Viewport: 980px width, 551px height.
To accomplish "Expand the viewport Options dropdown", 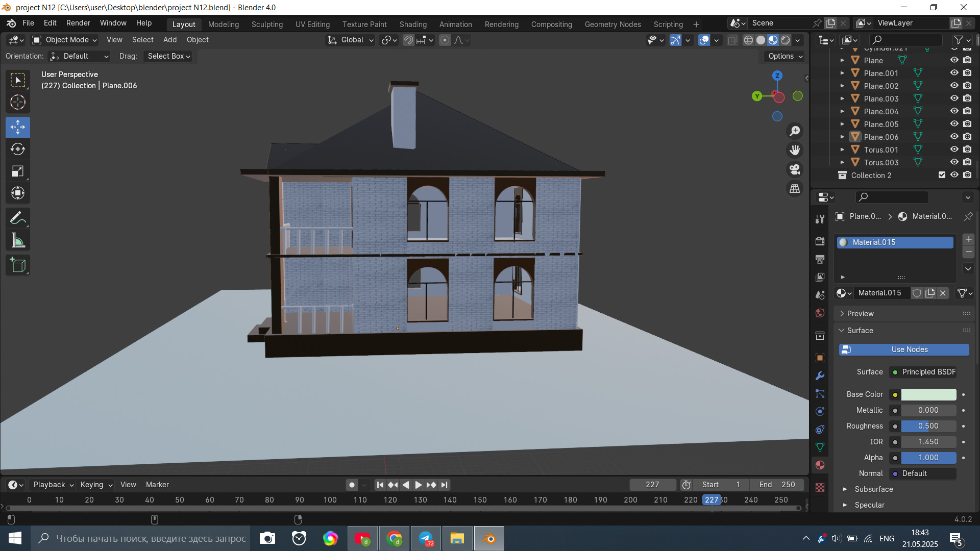I will [785, 56].
